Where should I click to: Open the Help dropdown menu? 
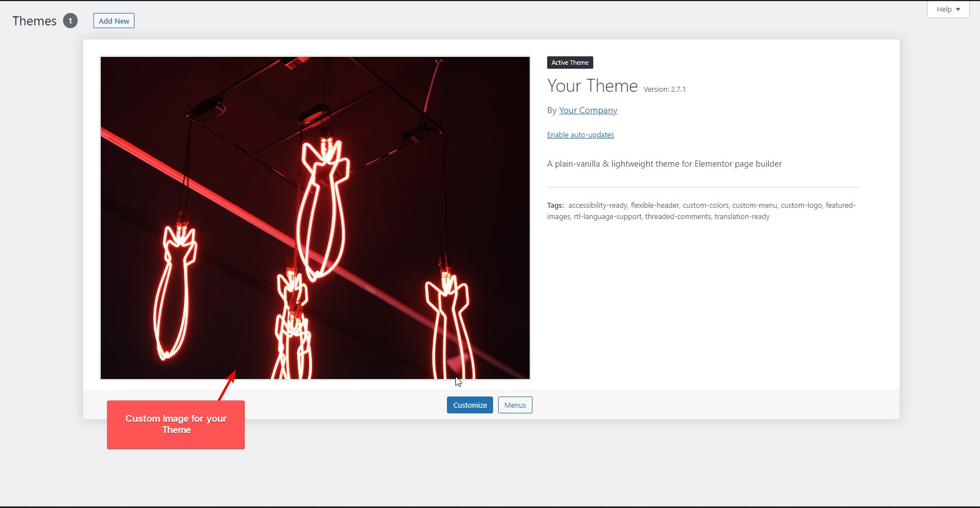coord(947,9)
